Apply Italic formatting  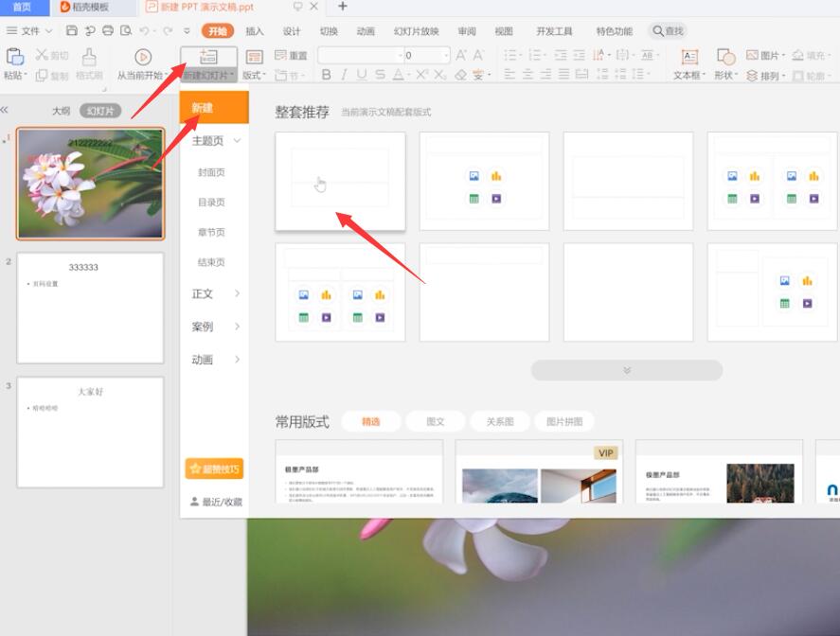tap(344, 75)
